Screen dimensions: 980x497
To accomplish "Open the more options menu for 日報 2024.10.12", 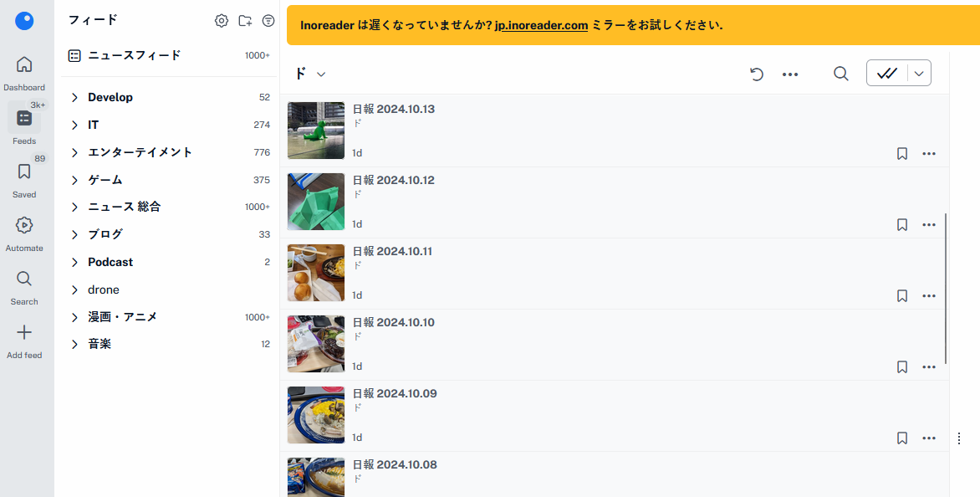I will (929, 224).
